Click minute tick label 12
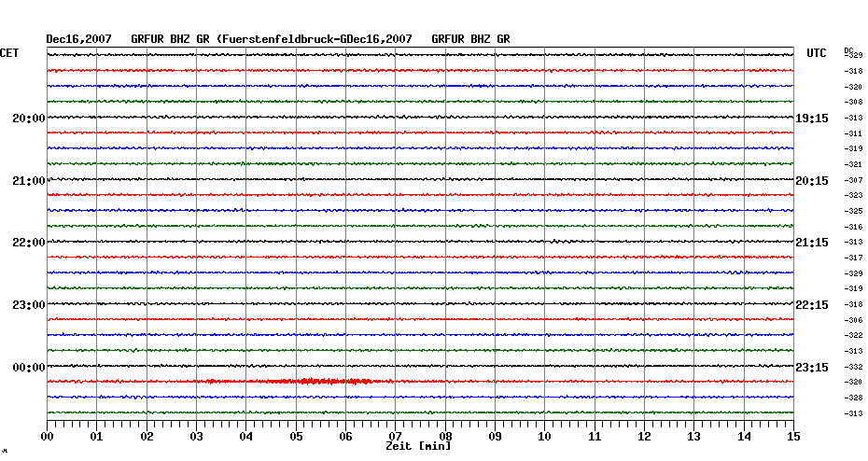Screen dimensions: 868x461 point(644,437)
